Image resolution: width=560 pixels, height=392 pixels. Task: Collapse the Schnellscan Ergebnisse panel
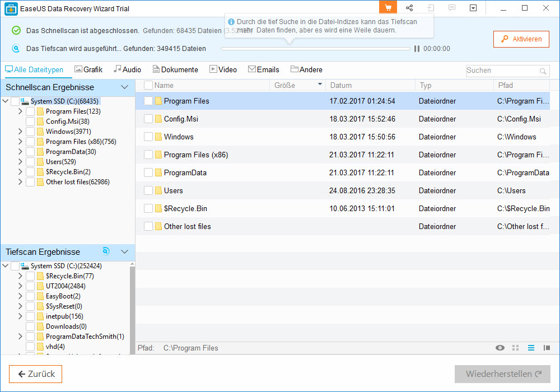125,87
